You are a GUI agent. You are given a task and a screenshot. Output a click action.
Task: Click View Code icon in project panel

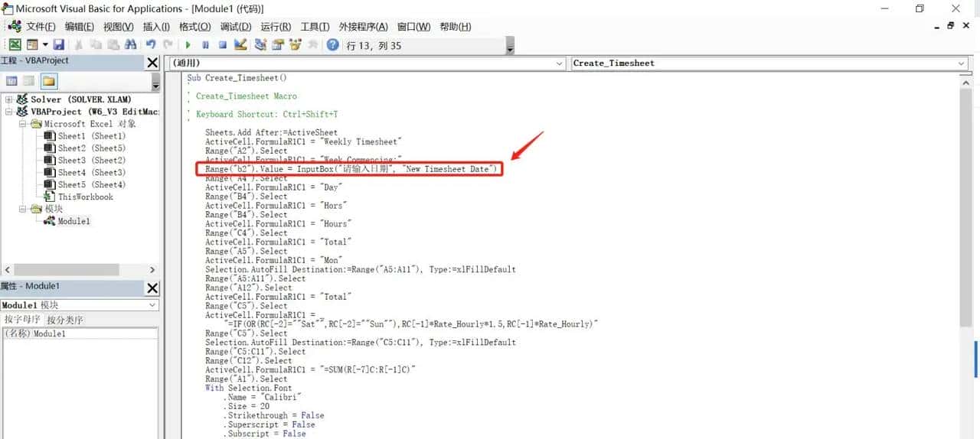pos(11,81)
